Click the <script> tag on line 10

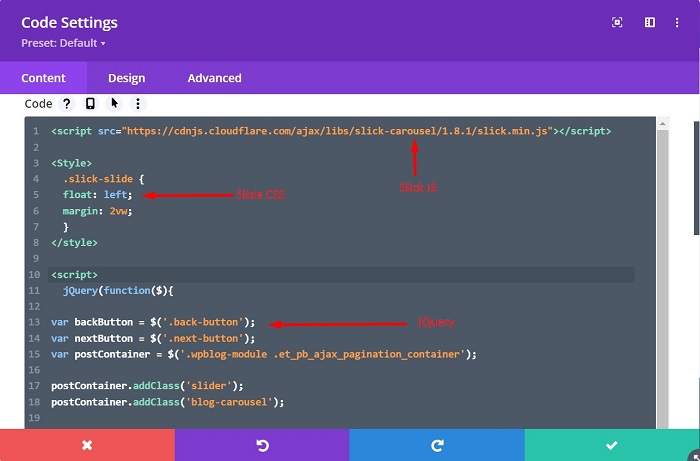pos(74,274)
